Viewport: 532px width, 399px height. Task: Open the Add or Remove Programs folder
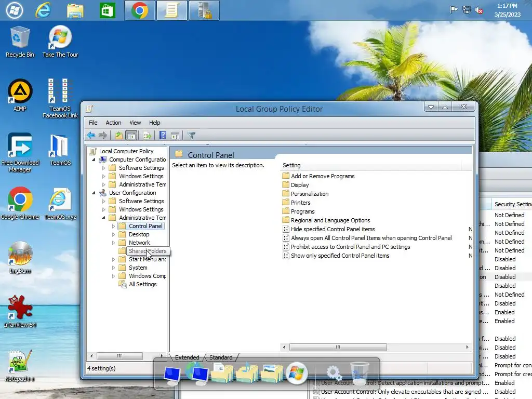pyautogui.click(x=322, y=176)
